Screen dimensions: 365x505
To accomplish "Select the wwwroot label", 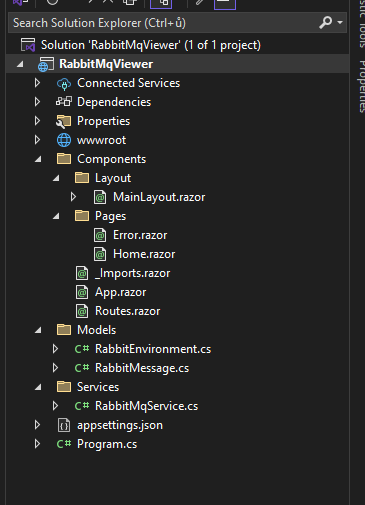I will pyautogui.click(x=102, y=140).
